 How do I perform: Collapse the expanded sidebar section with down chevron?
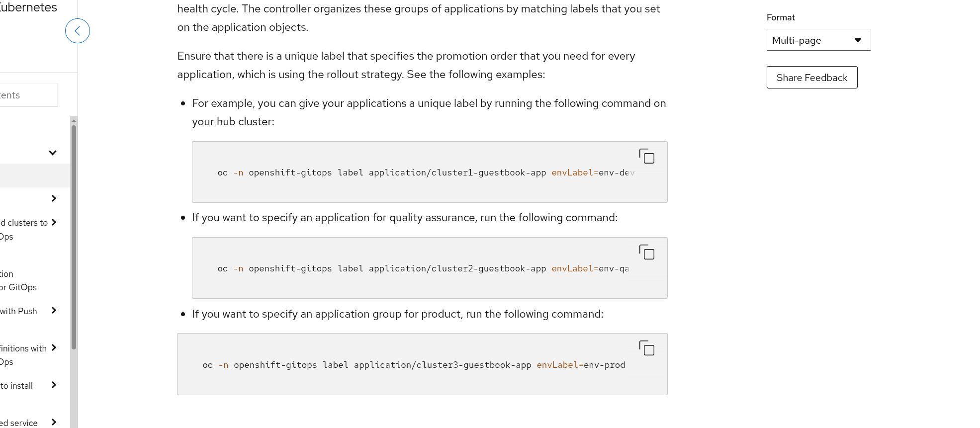(53, 153)
